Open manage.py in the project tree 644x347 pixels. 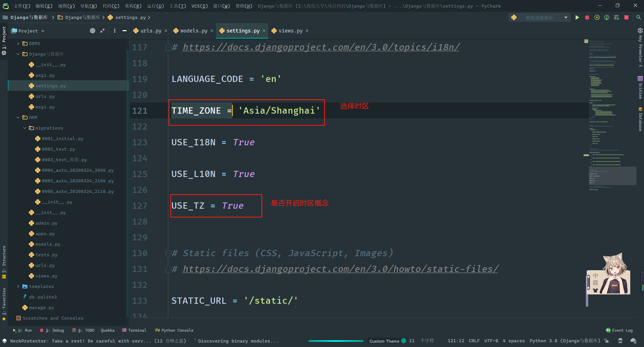pos(41,308)
